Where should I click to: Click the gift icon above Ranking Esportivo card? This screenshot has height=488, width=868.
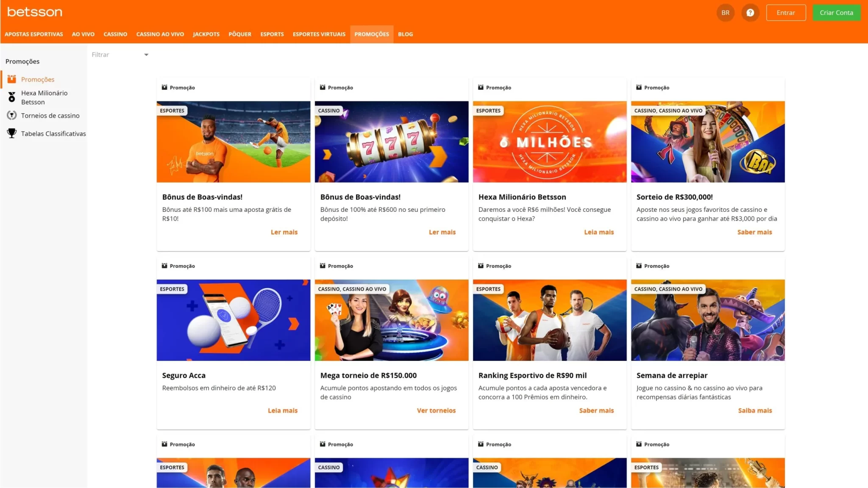[481, 266]
